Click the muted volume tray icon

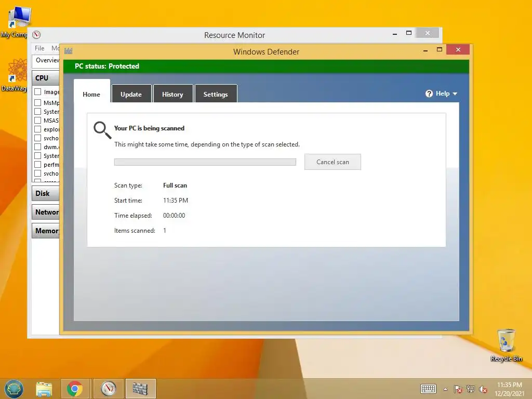483,389
